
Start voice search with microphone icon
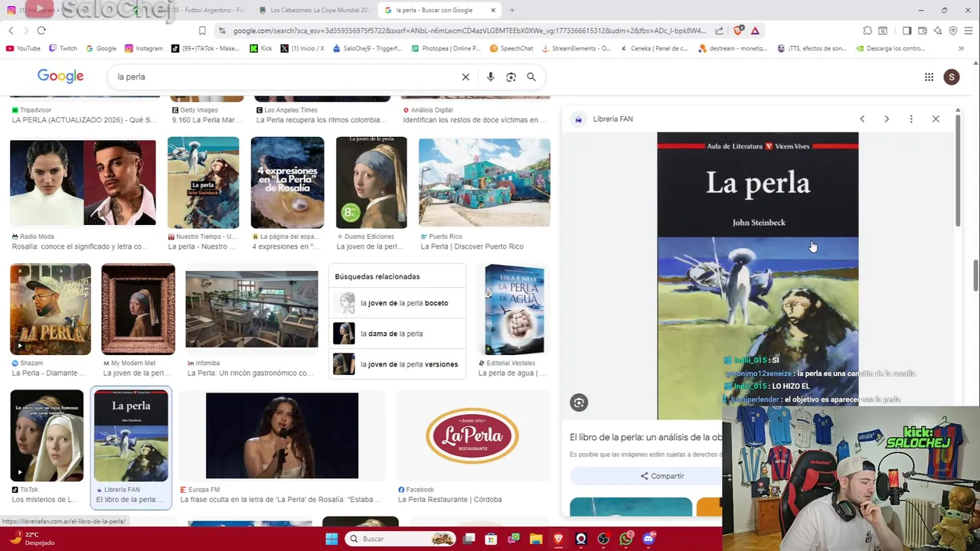click(x=491, y=77)
